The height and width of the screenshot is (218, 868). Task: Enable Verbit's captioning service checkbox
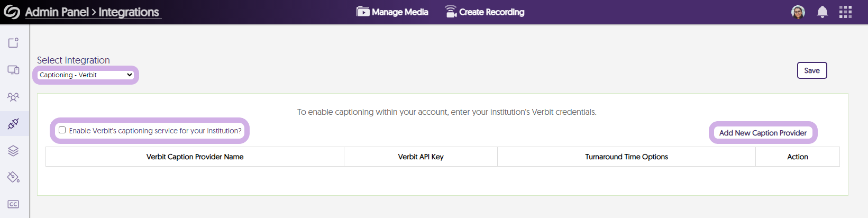pyautogui.click(x=62, y=130)
